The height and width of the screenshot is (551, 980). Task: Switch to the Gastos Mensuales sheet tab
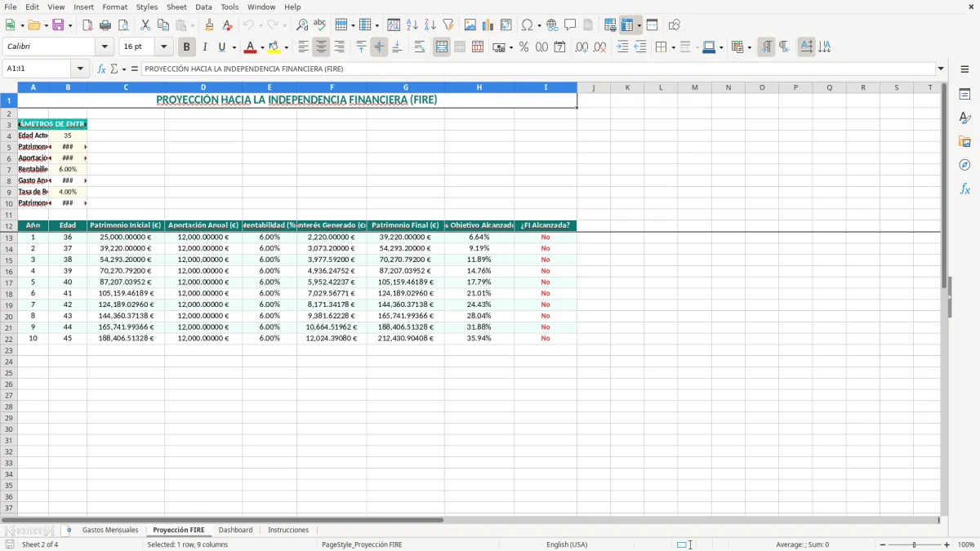[110, 531]
